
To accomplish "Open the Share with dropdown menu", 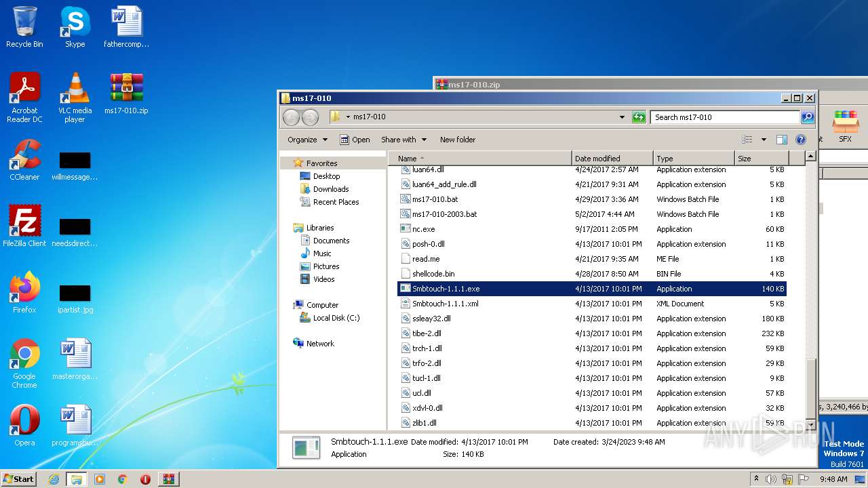I will (x=404, y=140).
